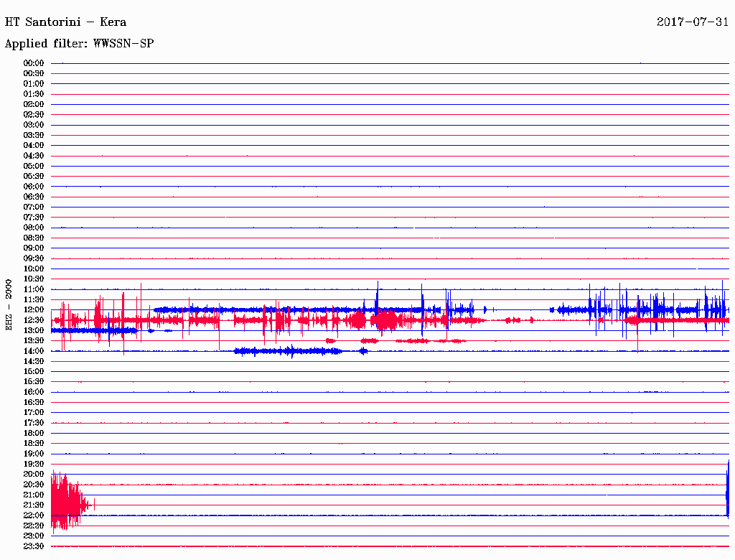Screen dimensions: 735x560
Task: Click the vertical 'EHZ - 2000' axis label
Action: pos(9,305)
